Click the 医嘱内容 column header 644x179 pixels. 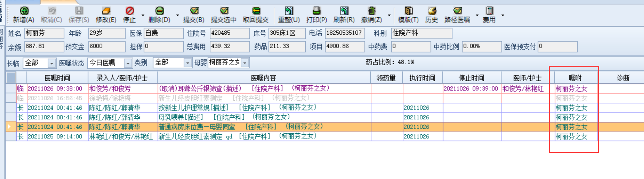pos(264,78)
